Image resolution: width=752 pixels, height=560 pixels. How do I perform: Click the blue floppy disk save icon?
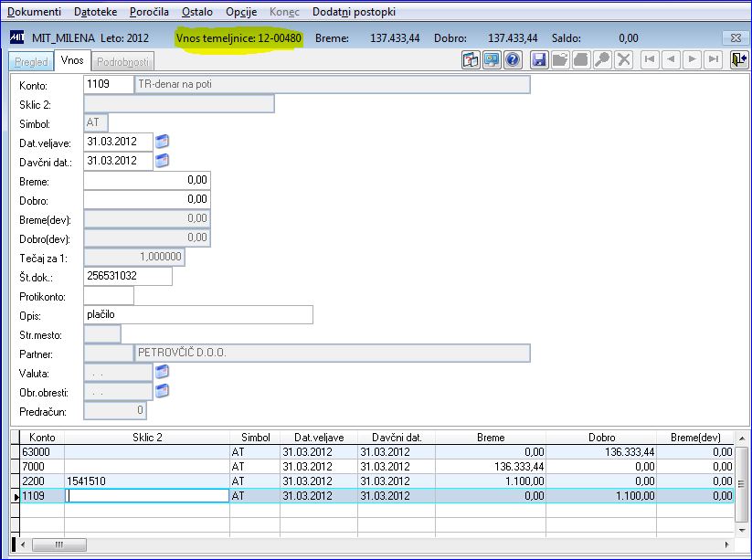(539, 60)
